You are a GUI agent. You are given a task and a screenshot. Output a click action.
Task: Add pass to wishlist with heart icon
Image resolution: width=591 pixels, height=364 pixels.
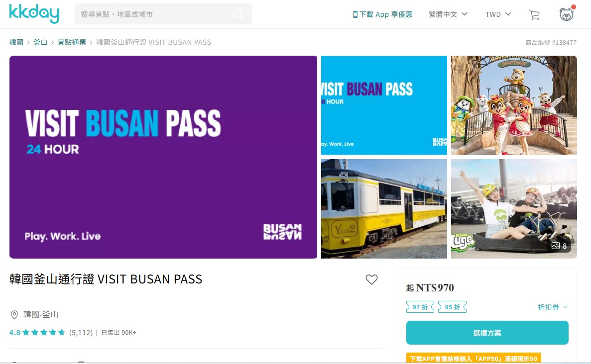coord(371,279)
